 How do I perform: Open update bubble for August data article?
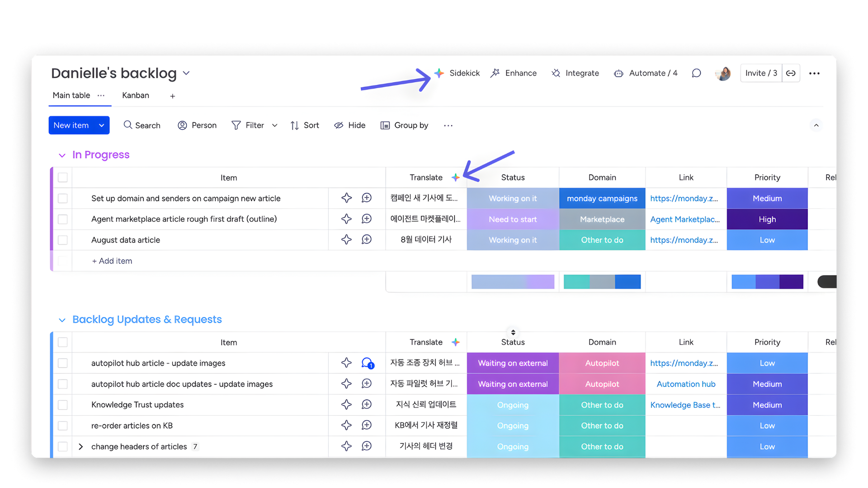(x=367, y=239)
